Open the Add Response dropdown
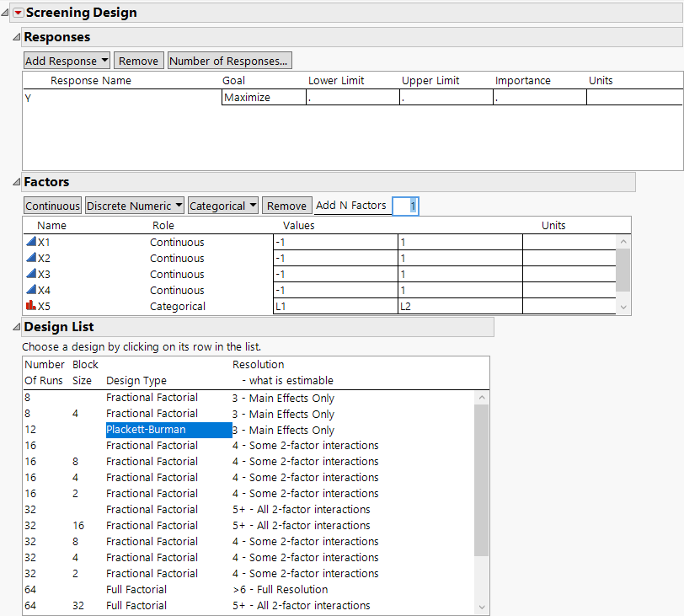 (x=67, y=60)
